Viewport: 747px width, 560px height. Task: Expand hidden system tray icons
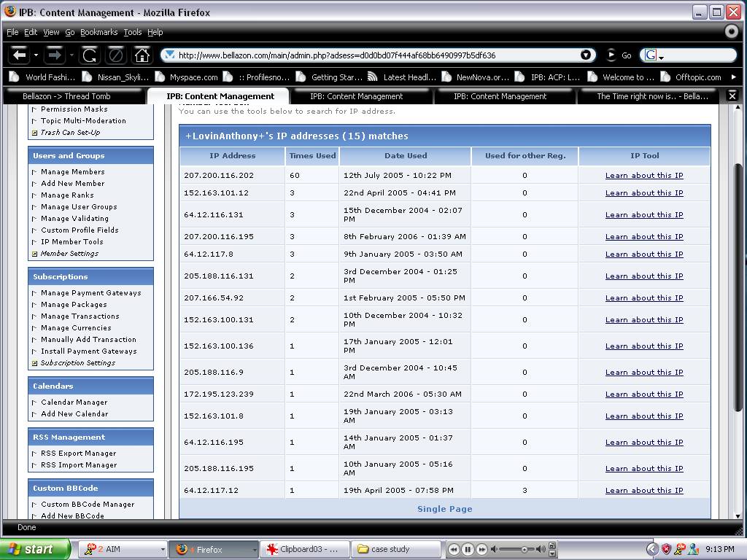click(653, 549)
